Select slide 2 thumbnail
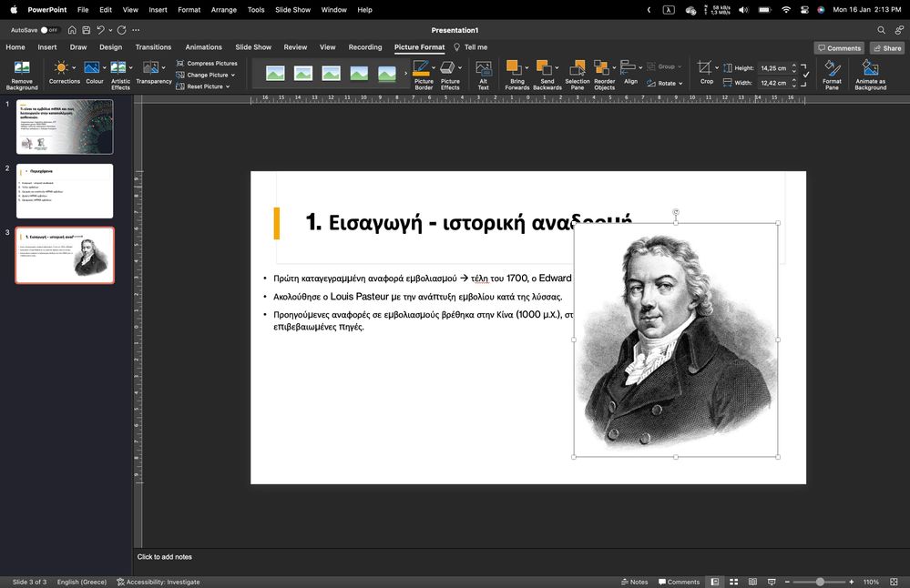This screenshot has width=910, height=588. click(65, 191)
